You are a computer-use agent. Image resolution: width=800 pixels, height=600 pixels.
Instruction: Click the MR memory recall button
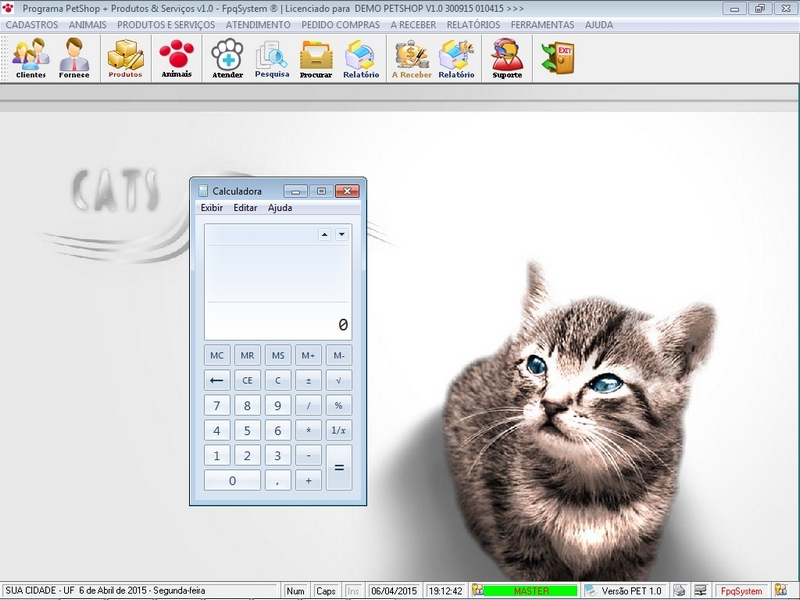pos(247,355)
